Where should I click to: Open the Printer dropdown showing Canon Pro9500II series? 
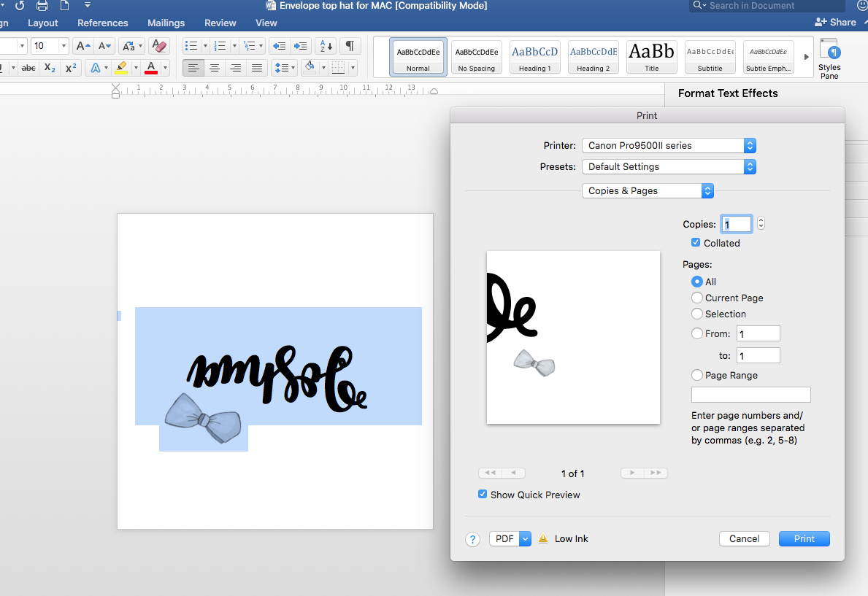(669, 146)
